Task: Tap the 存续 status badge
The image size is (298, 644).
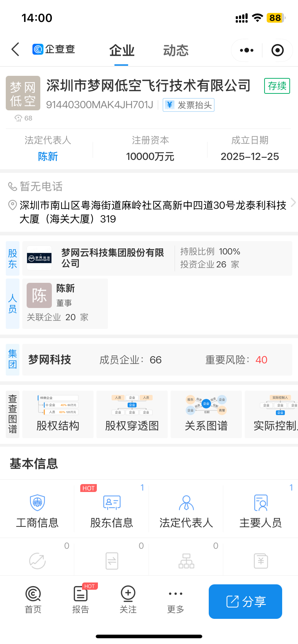Action: [277, 86]
